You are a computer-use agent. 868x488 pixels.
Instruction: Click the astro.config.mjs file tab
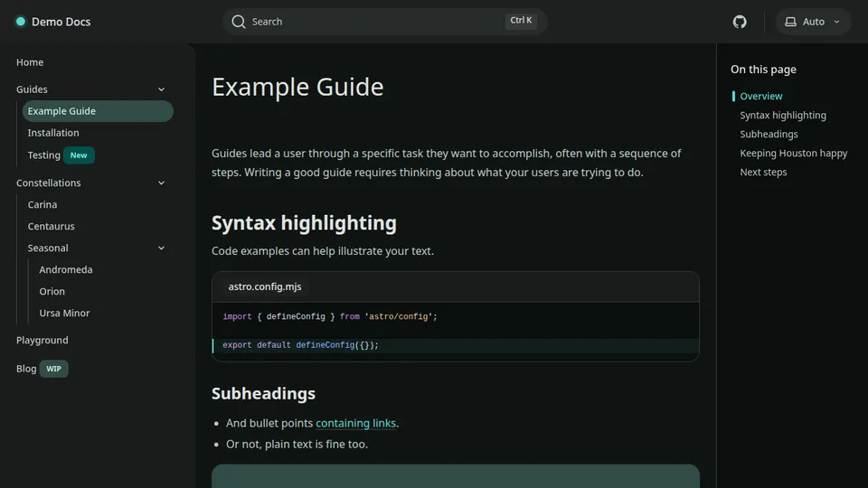[x=265, y=286]
